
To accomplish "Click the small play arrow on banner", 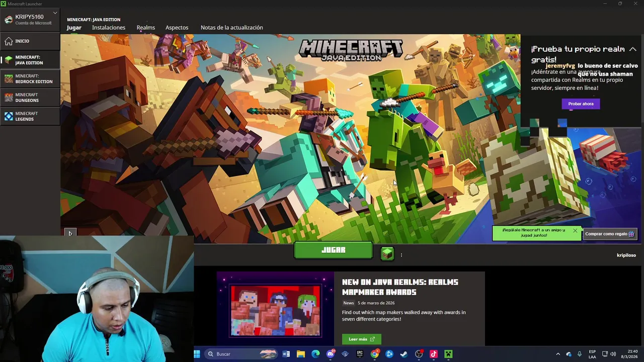I will (x=70, y=233).
